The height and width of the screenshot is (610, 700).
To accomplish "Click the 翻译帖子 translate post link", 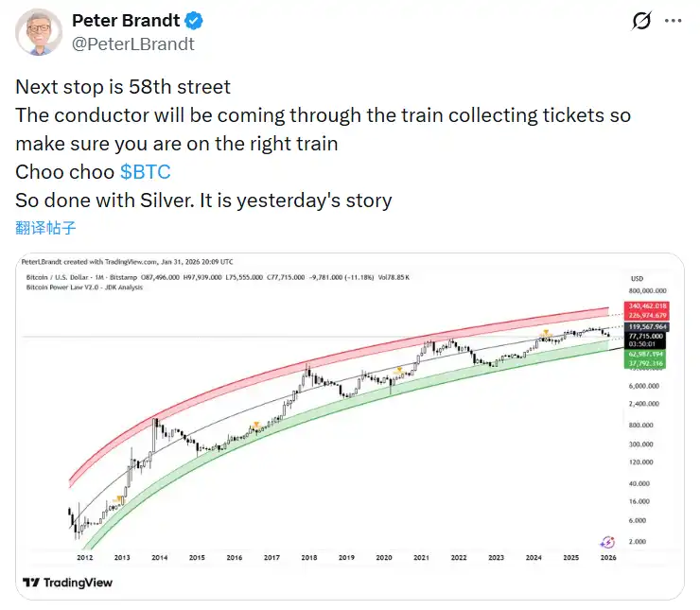I will [x=45, y=227].
